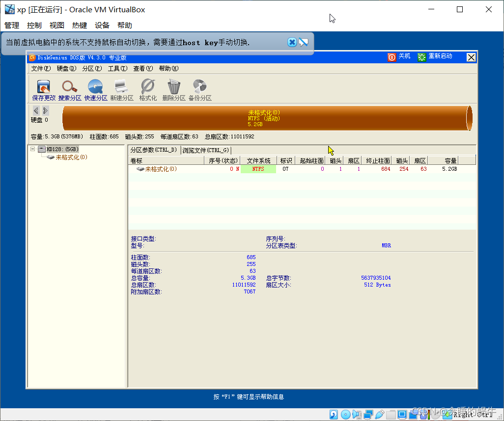
Task: Click the 卷标 column header
Action: [166, 160]
